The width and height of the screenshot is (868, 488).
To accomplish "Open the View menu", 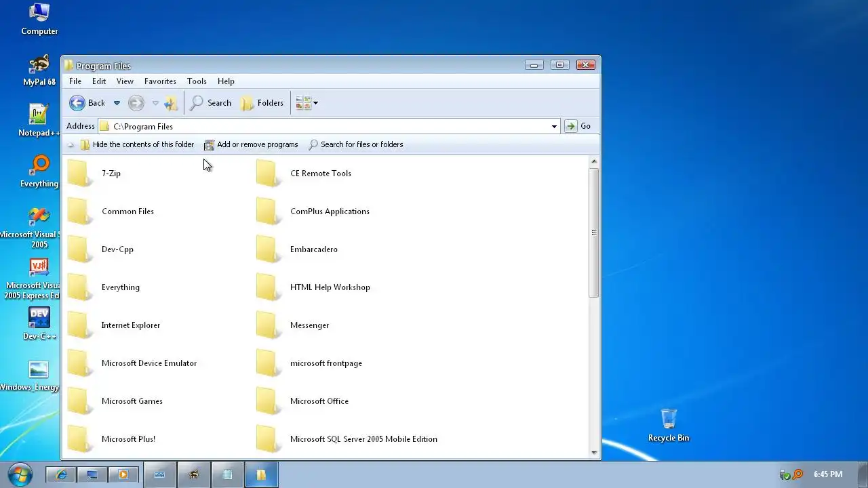I will (125, 81).
